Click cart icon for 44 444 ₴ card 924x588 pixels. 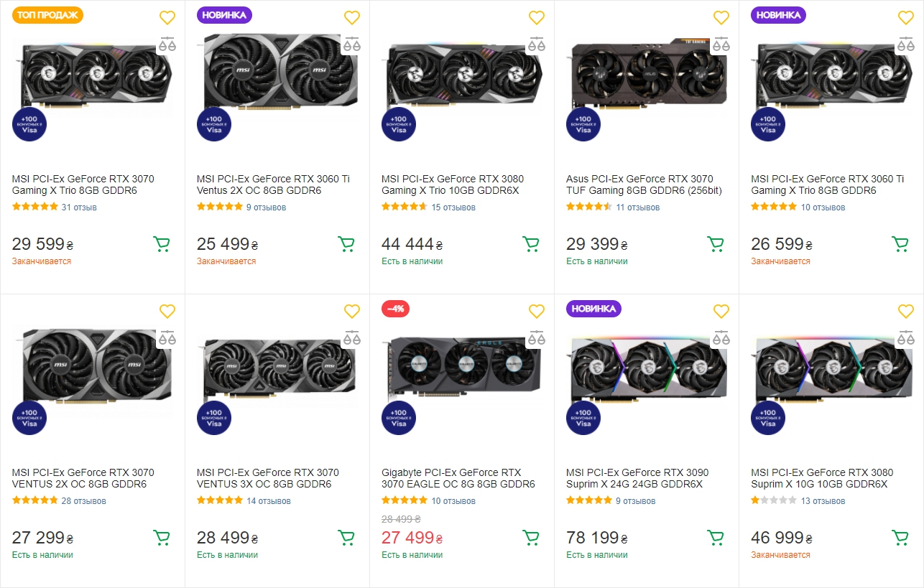tap(531, 244)
